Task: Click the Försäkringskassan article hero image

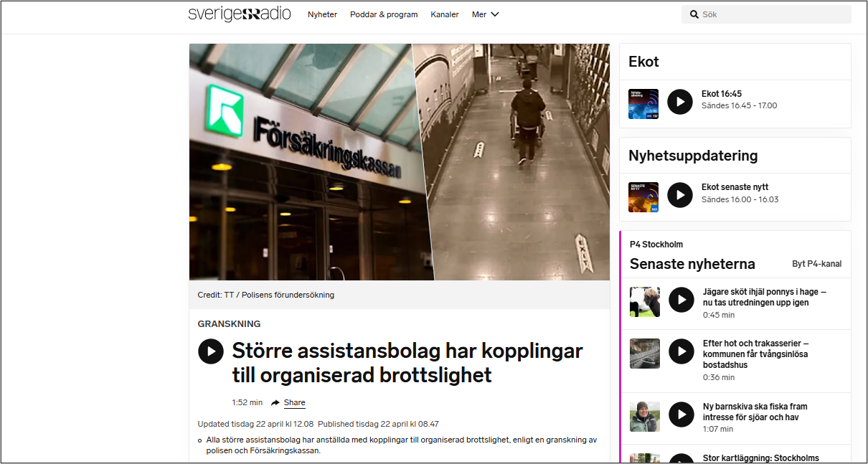Action: 400,162
